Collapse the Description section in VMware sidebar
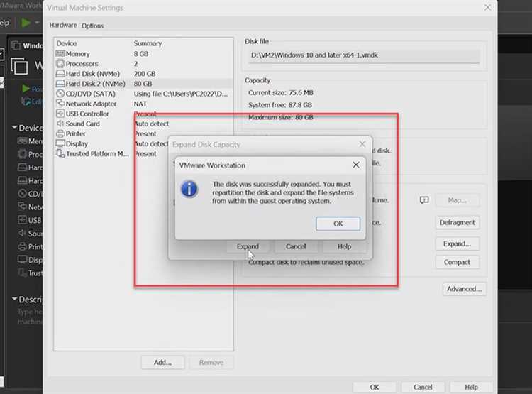This screenshot has height=394, width=532. point(15,299)
